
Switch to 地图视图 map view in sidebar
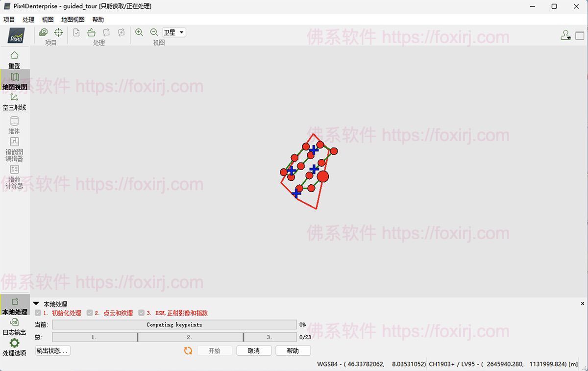click(15, 81)
